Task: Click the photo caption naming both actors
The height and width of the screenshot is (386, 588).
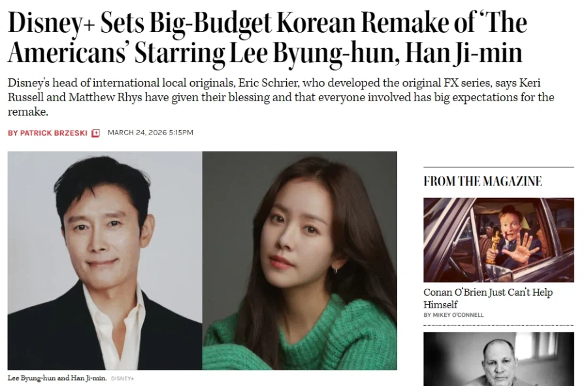Action: click(57, 378)
